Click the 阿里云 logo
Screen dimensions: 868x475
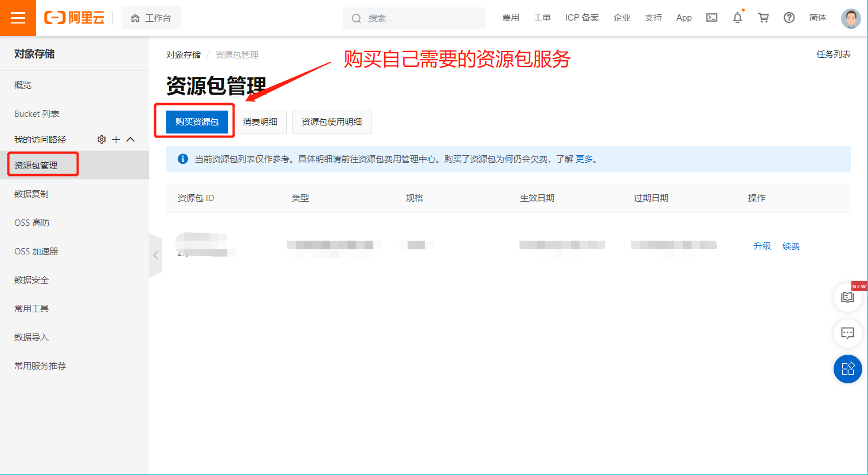coord(74,18)
